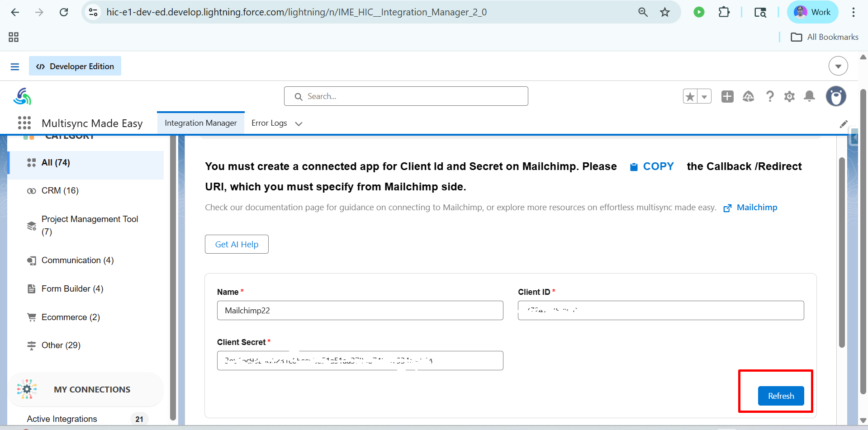Select Project Management Tool (7) category
Image resolution: width=868 pixels, height=430 pixels.
[x=86, y=225]
